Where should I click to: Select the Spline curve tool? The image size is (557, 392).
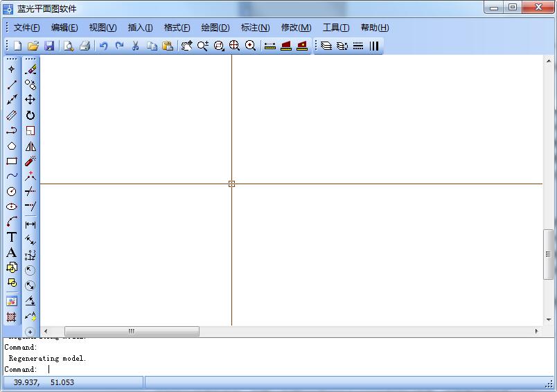tap(11, 176)
